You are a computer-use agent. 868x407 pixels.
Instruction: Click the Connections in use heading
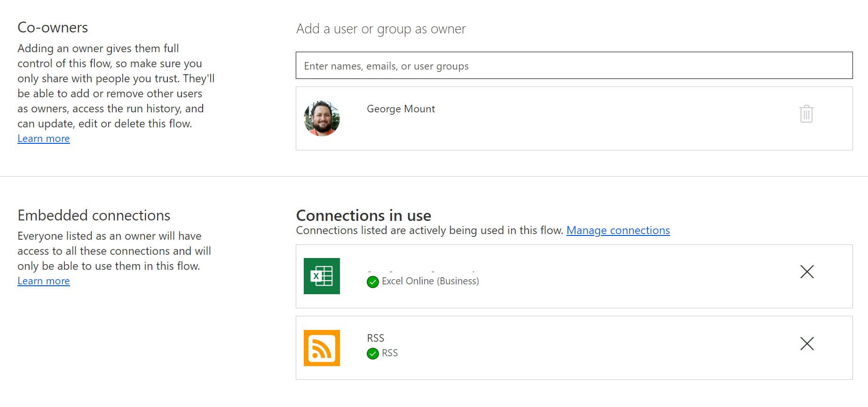tap(363, 215)
